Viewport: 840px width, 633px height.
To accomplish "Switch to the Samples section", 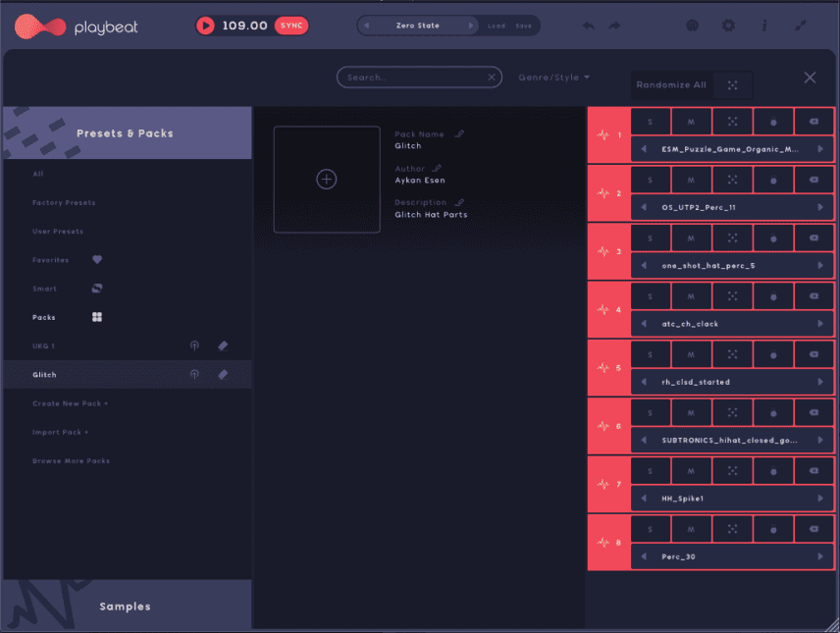I will 127,606.
